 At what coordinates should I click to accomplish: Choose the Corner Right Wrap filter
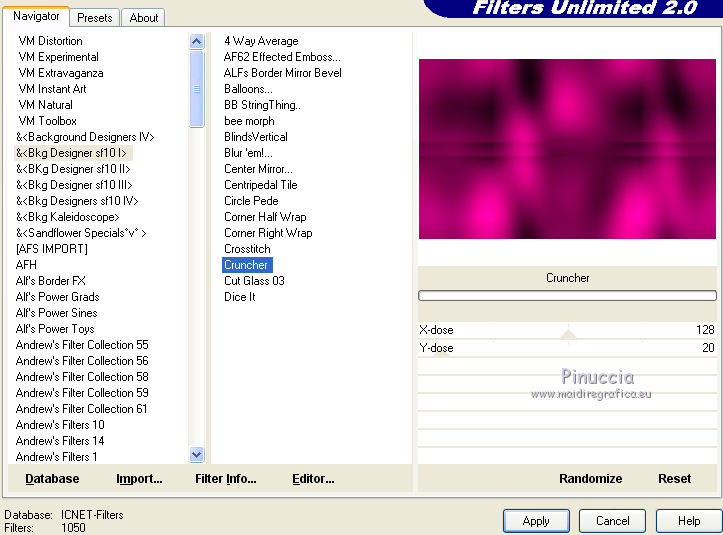coord(268,233)
